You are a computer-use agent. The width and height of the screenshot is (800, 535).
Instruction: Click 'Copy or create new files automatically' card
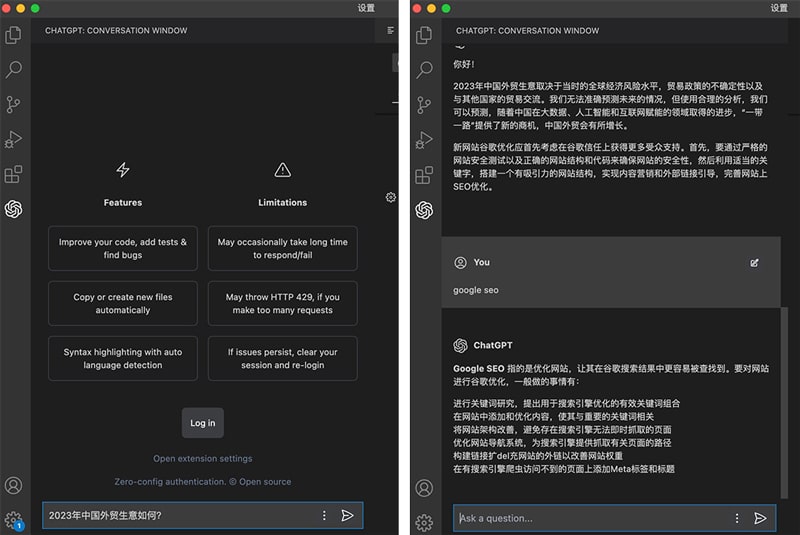(x=123, y=303)
